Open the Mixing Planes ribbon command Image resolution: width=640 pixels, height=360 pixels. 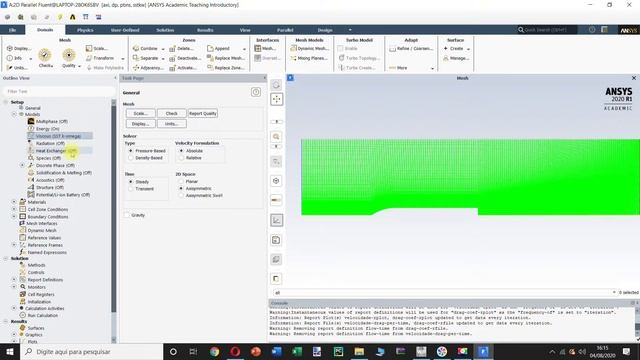point(309,58)
